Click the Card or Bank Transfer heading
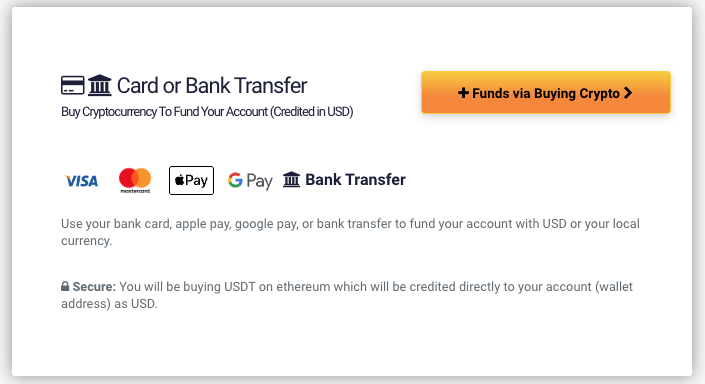Screen dimensions: 705x384 pos(212,85)
